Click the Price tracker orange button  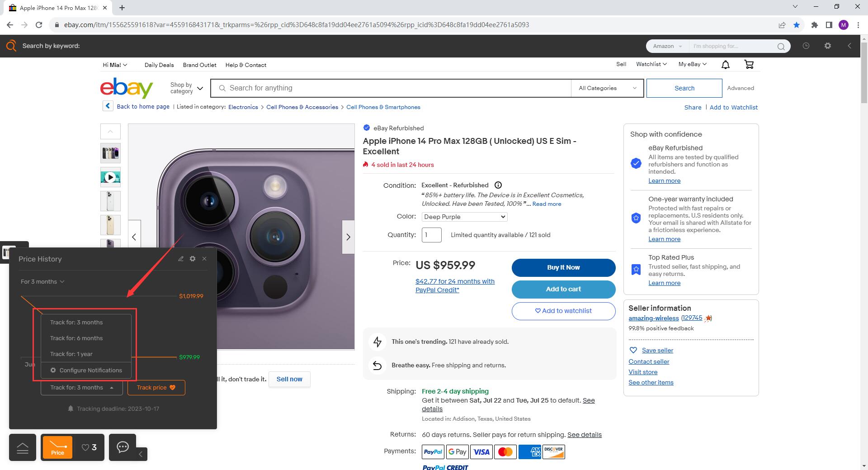pyautogui.click(x=57, y=447)
